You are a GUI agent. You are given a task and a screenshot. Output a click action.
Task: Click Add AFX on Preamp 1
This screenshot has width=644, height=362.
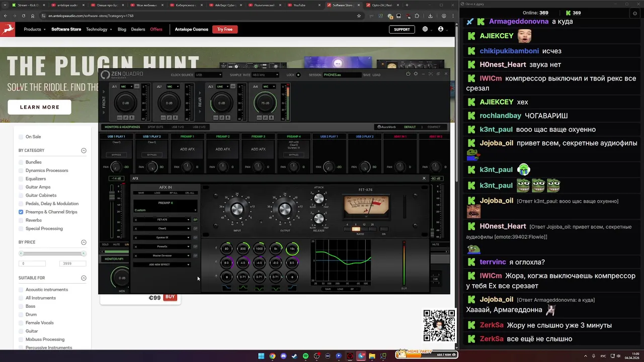coord(187,149)
